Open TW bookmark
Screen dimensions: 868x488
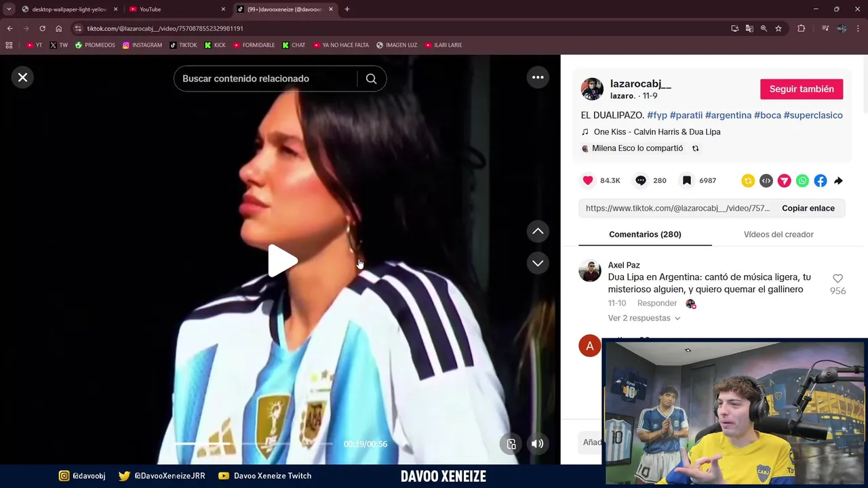[58, 45]
